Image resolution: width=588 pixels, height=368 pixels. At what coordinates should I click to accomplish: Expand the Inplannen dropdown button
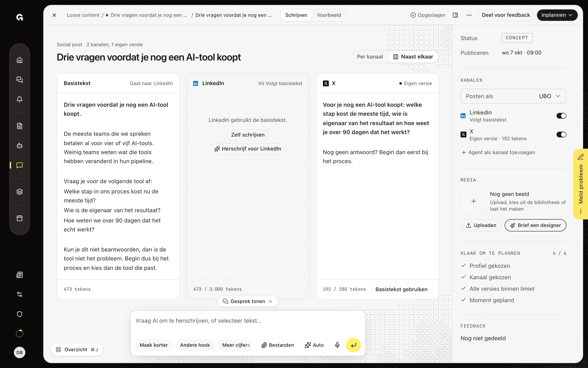557,15
